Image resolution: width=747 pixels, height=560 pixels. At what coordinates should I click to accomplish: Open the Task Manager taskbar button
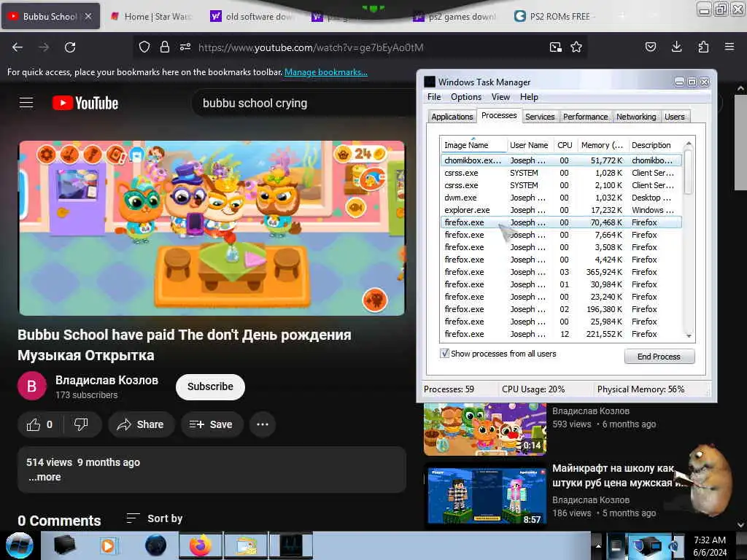pos(291,545)
